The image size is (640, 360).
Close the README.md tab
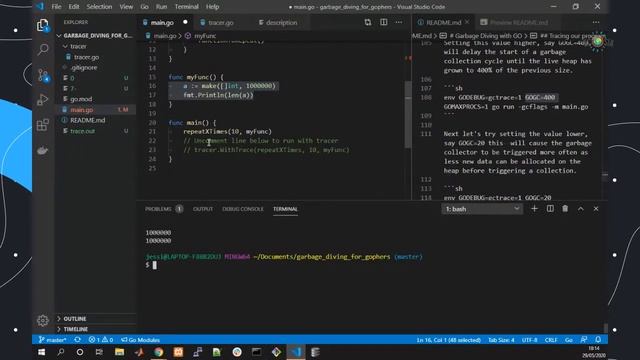tap(467, 22)
